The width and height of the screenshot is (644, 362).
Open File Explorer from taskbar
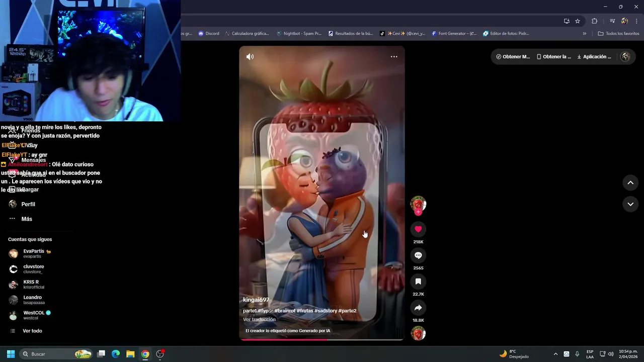(x=130, y=354)
